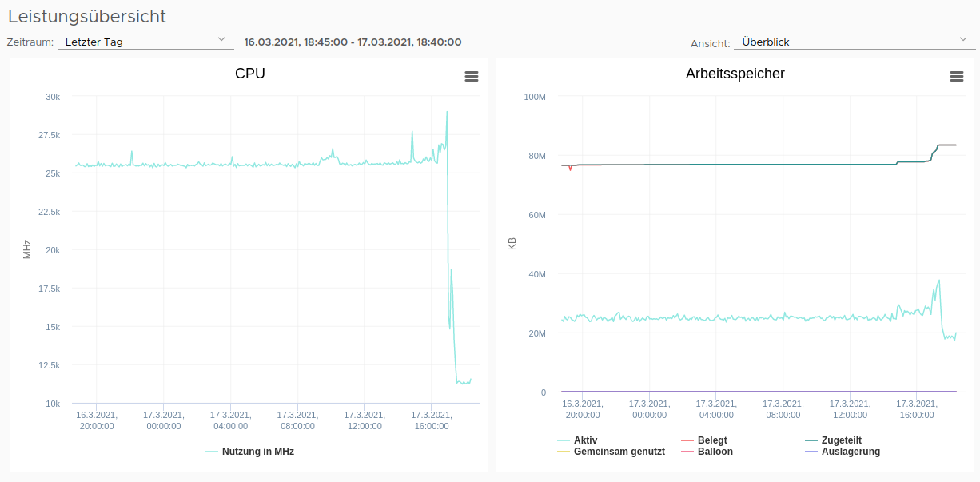Click the 27.5k y-axis label on CPU chart

point(50,135)
